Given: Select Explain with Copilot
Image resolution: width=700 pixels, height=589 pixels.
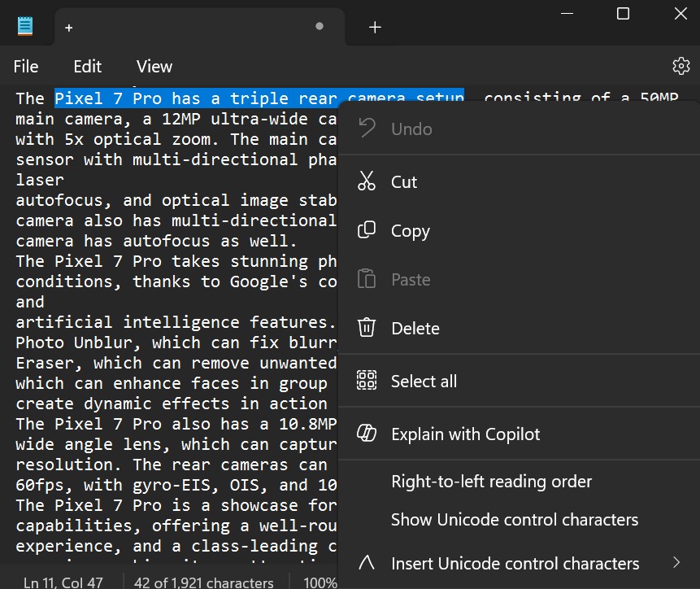Looking at the screenshot, I should coord(520,434).
